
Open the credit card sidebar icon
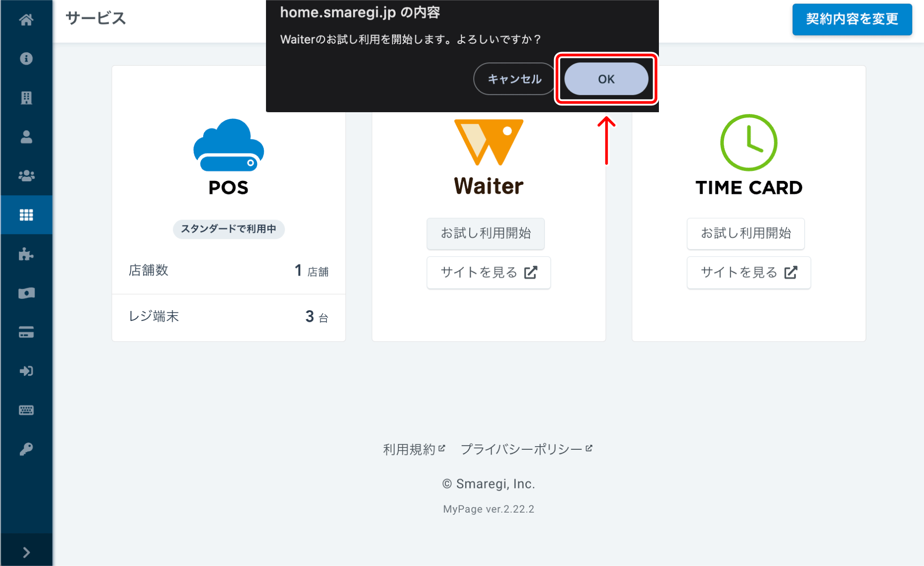[x=26, y=332]
